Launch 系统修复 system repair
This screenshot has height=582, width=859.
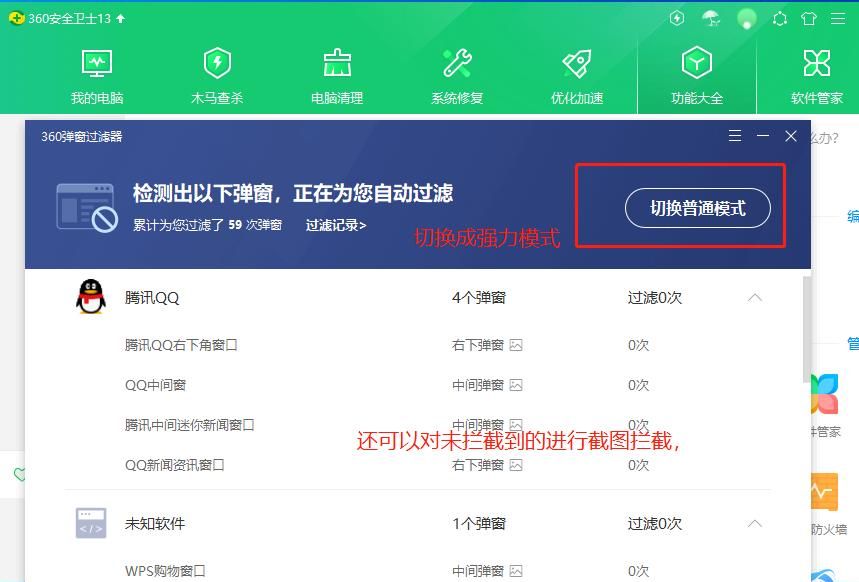457,73
